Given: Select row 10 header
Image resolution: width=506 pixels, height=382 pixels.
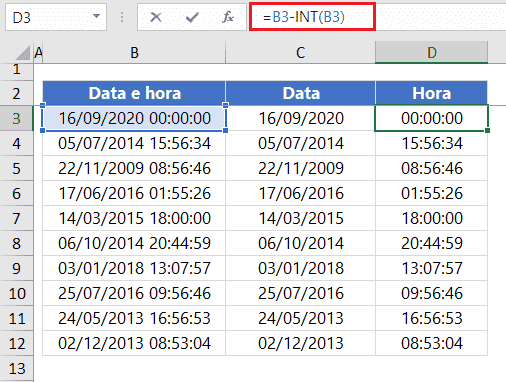Looking at the screenshot, I should coord(17,293).
